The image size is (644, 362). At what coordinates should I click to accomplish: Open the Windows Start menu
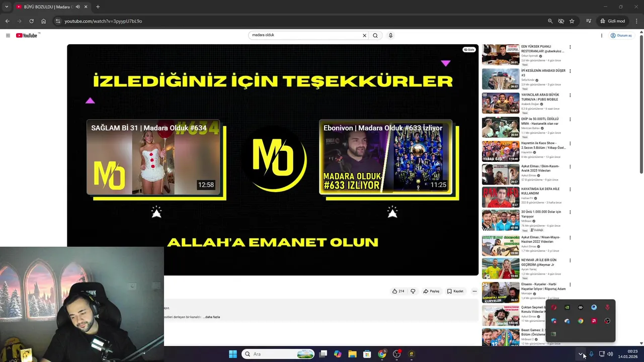[232, 354]
